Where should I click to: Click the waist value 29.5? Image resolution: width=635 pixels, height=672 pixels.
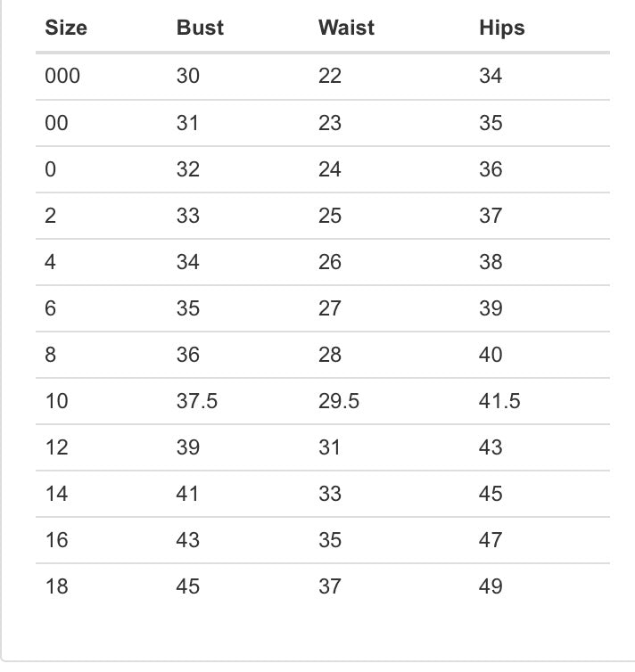coord(339,401)
